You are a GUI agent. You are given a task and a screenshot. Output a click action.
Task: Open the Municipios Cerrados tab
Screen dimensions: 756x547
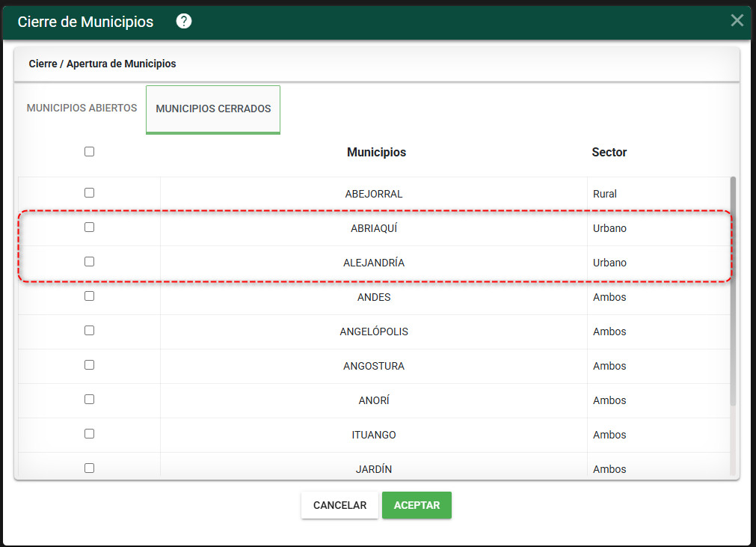213,109
